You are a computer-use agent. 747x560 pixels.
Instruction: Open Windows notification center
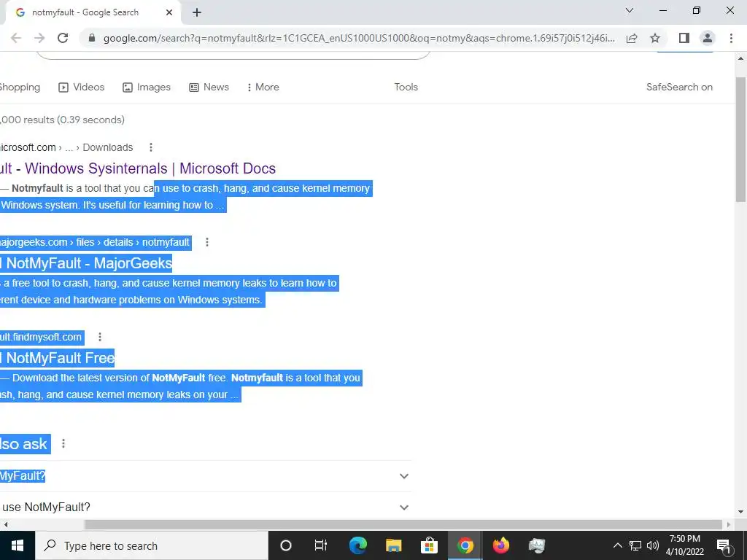(724, 545)
